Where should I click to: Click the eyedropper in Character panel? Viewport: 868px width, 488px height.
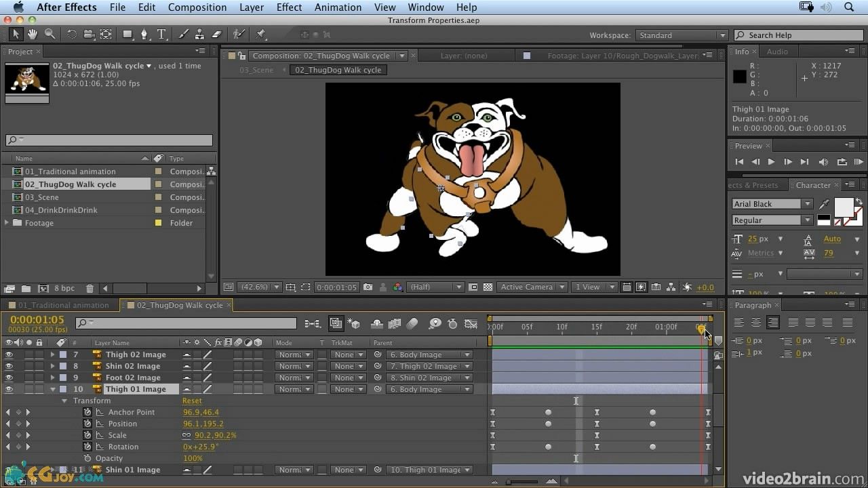tap(825, 204)
